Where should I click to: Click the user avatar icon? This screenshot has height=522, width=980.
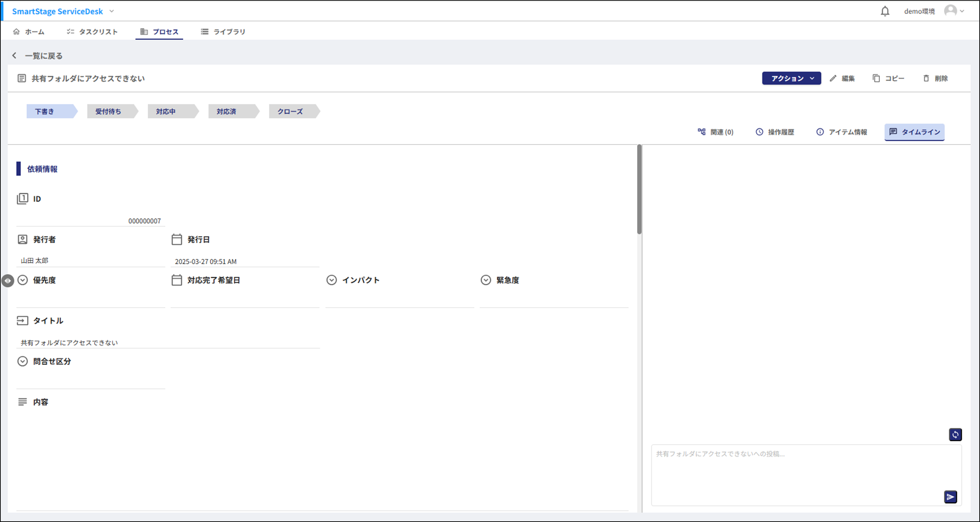[x=950, y=11]
